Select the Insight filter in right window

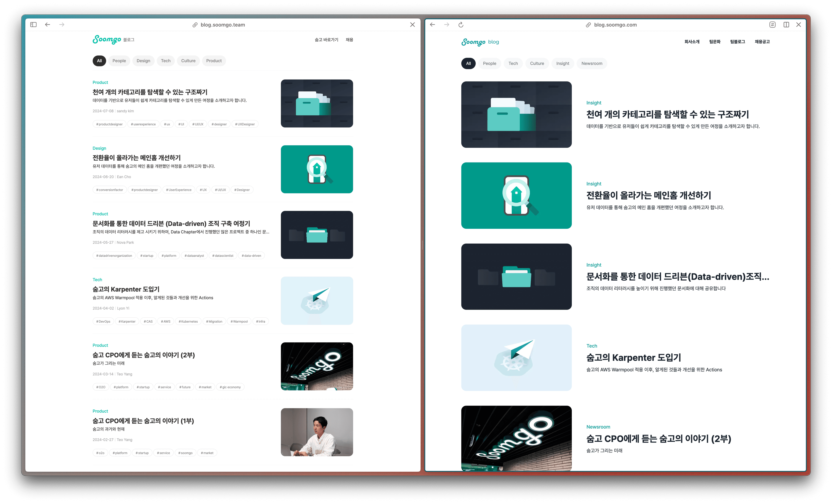tap(563, 63)
